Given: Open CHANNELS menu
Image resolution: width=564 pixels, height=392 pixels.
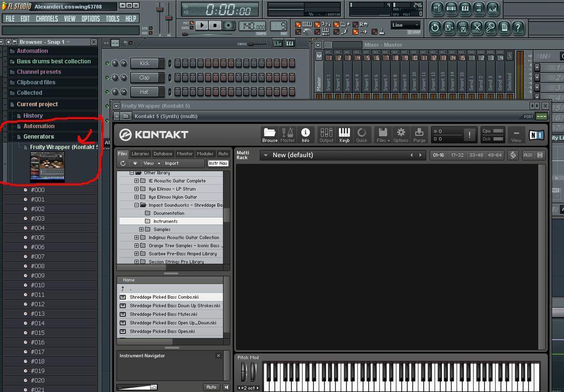Looking at the screenshot, I should (x=47, y=19).
